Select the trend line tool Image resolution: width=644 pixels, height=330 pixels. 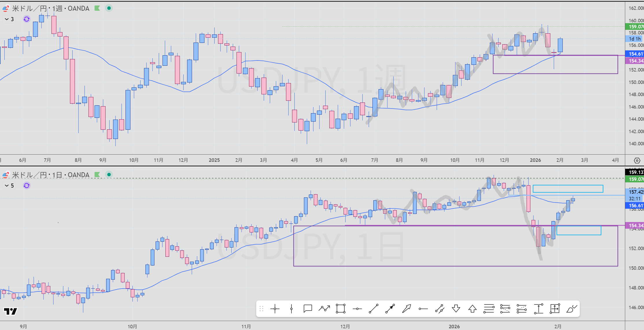[x=374, y=309]
